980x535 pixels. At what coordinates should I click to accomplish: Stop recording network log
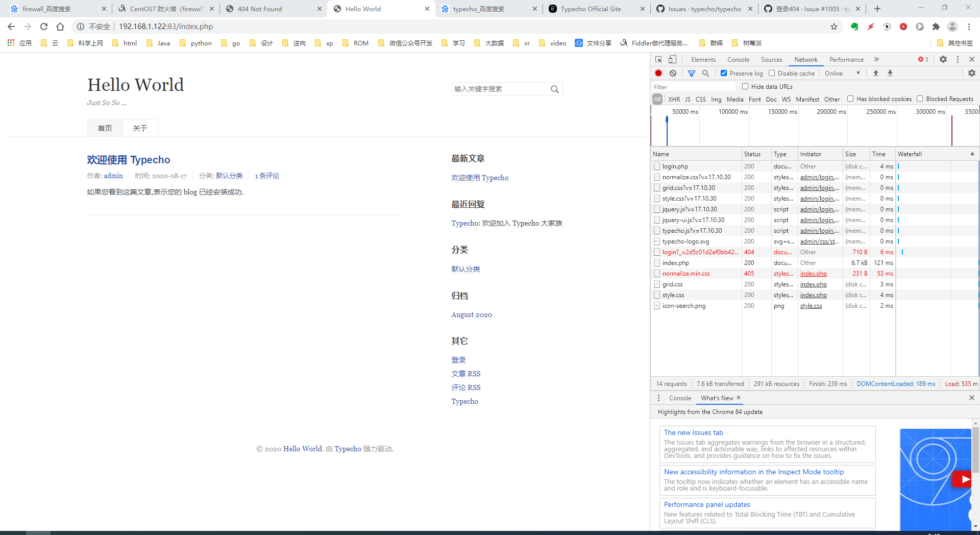(x=658, y=73)
